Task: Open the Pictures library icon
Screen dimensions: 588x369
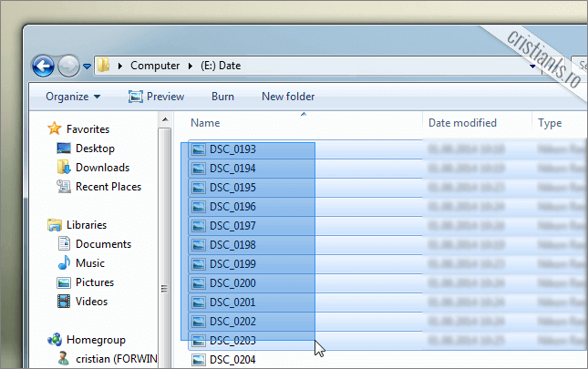Action: 64,282
